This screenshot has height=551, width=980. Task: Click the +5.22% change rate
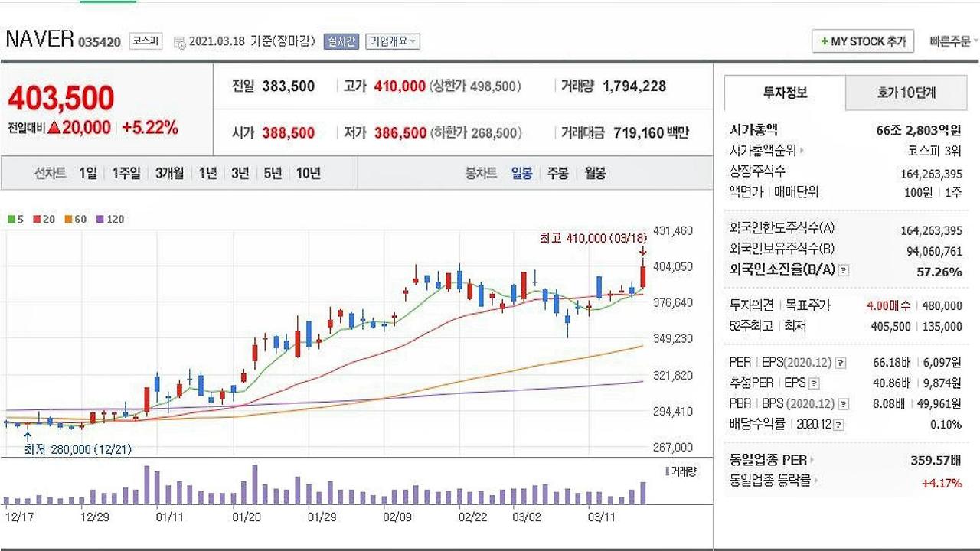coord(150,128)
